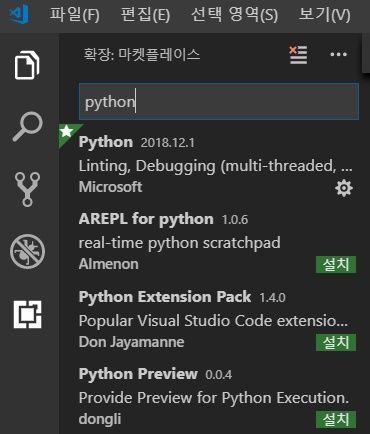The height and width of the screenshot is (434, 370).
Task: Open the Explorer view in activity bar
Action: coord(27,65)
